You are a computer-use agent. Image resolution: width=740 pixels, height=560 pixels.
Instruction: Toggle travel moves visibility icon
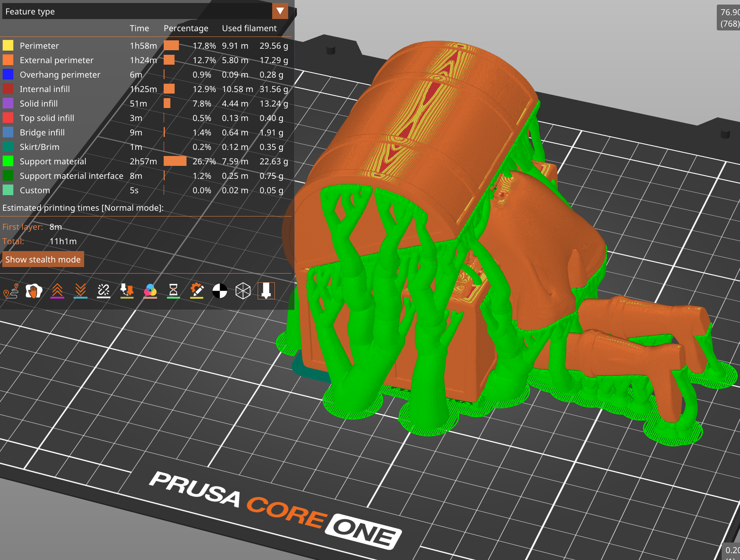point(11,291)
